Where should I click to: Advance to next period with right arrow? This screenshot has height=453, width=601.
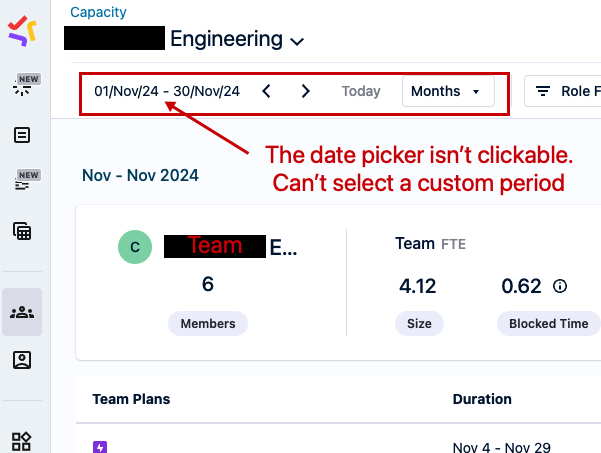(x=305, y=91)
